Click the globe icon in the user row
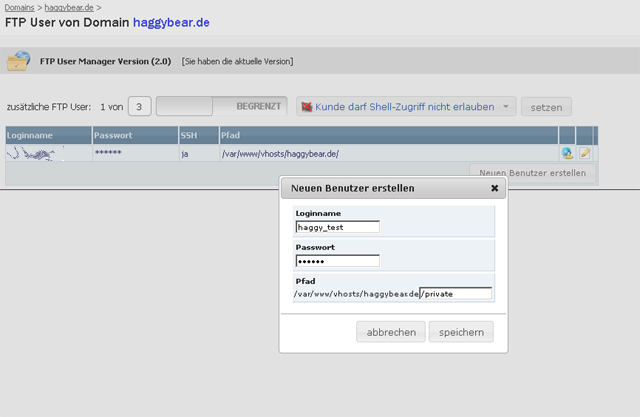 click(x=567, y=153)
